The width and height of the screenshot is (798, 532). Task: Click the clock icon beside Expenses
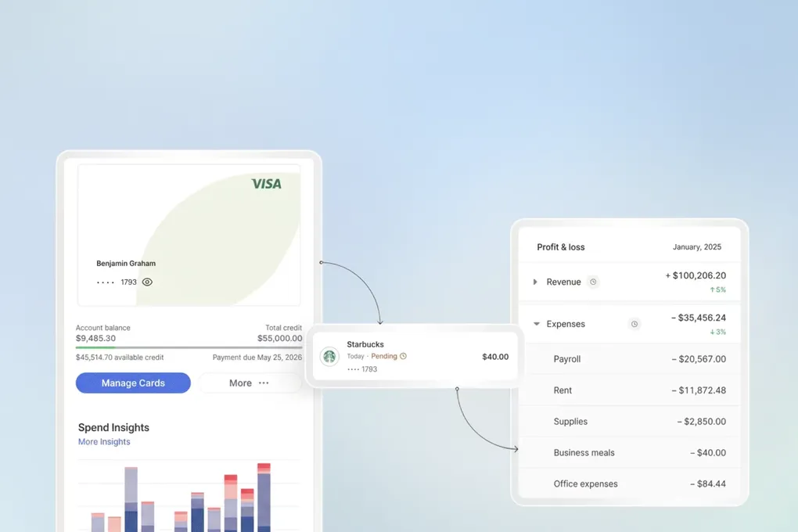point(634,324)
